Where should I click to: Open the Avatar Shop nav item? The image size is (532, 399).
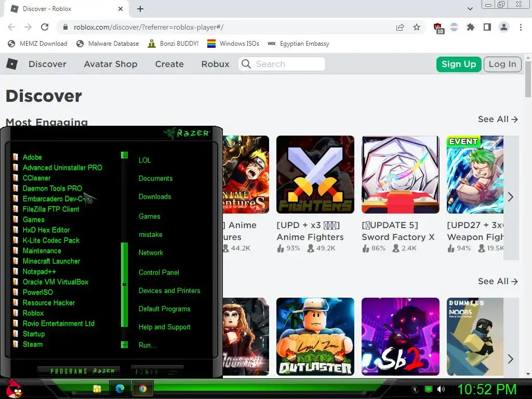point(111,64)
